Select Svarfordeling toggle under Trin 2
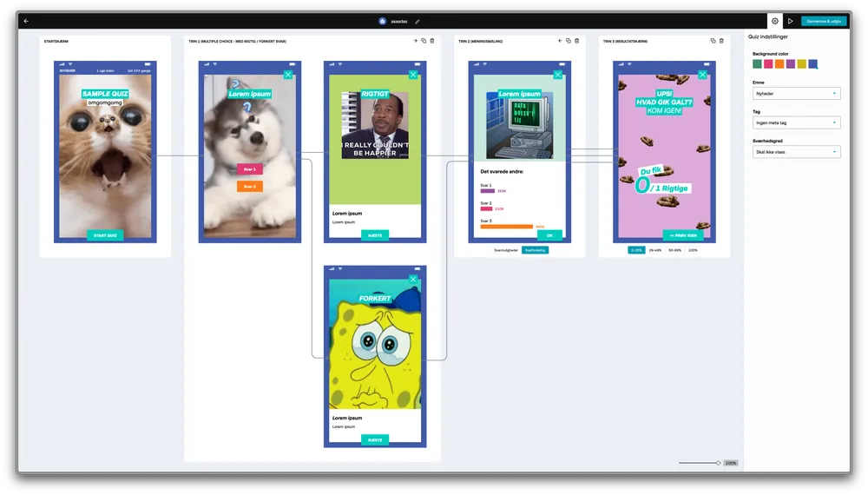The image size is (868, 495). [x=535, y=250]
